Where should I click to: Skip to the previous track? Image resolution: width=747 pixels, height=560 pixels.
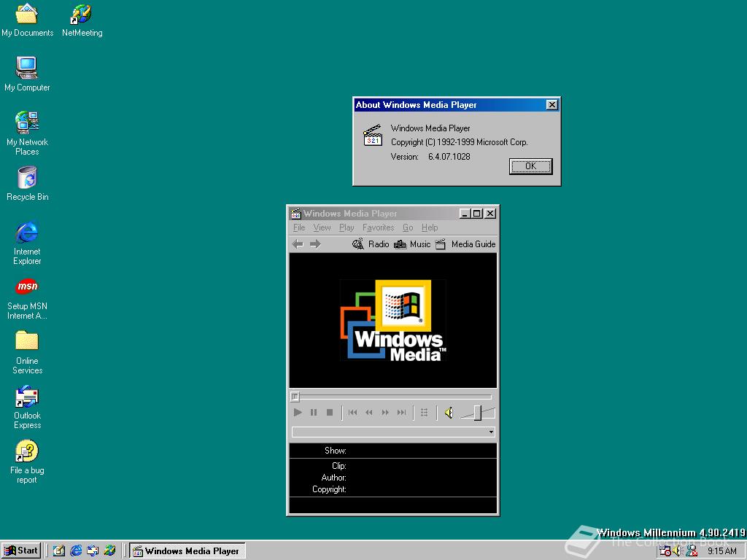[x=352, y=413]
